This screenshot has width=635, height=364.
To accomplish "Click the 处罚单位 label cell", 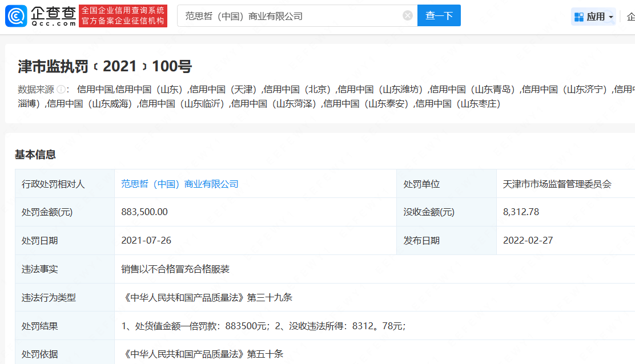I will point(447,184).
